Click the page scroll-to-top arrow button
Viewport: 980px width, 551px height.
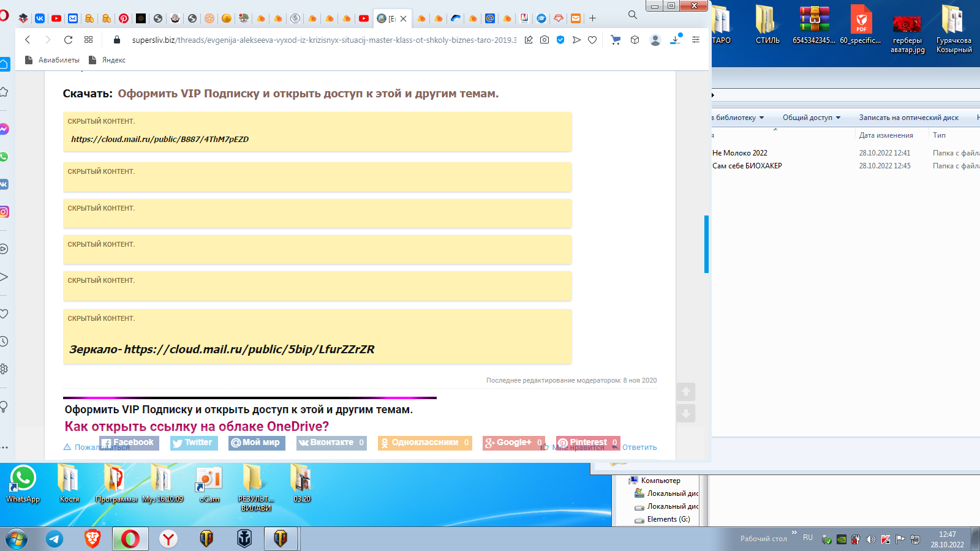(686, 392)
